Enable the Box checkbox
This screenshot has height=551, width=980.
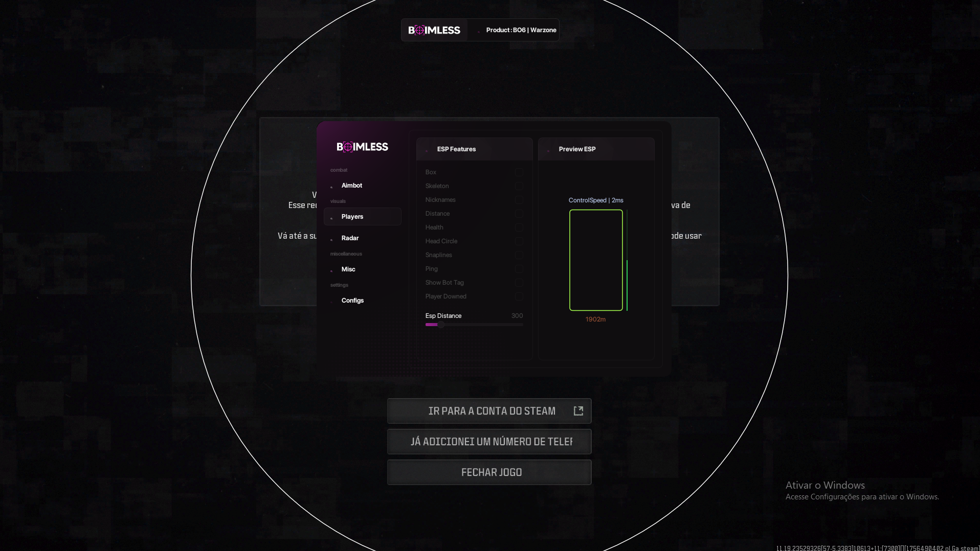coord(519,172)
